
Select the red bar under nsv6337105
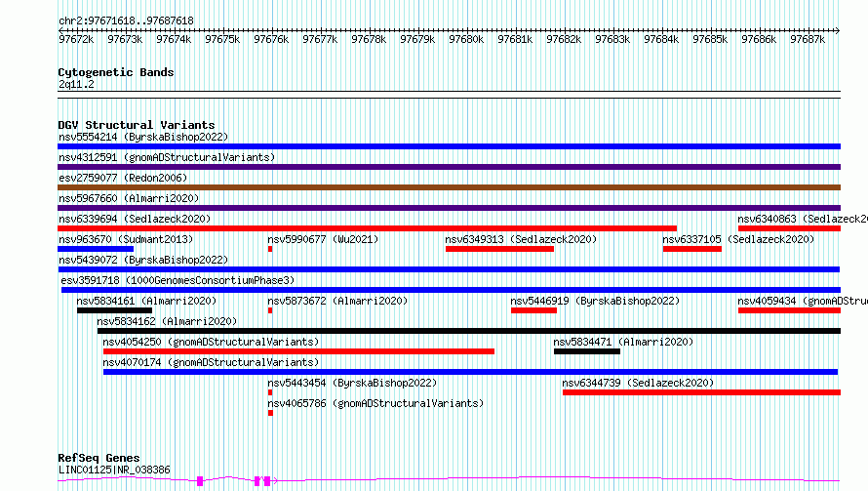coord(692,249)
